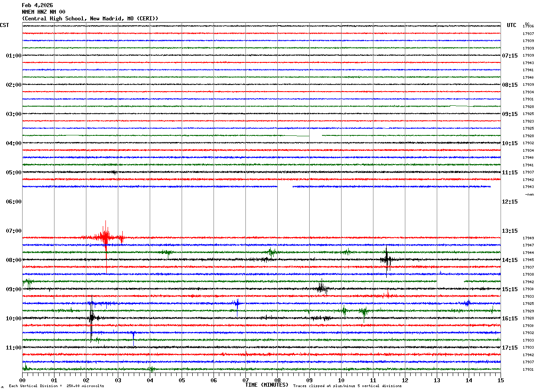Click the 'NMEM HNZ NM 00' station code
Image resolution: width=536 pixels, height=392 pixels.
43,12
